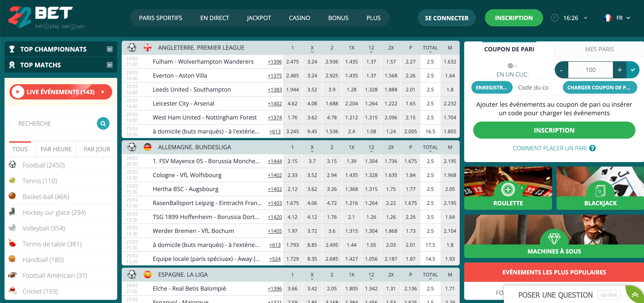Image resolution: width=644 pixels, height=303 pixels.
Task: Expand X column options in La Liga header
Action: [x=312, y=279]
